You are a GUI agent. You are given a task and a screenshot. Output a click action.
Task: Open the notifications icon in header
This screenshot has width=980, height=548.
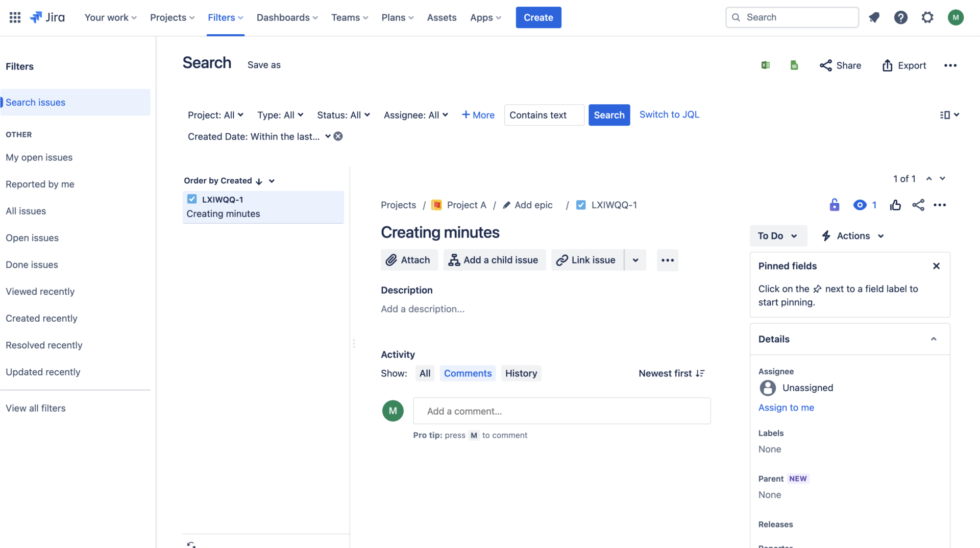tap(874, 17)
